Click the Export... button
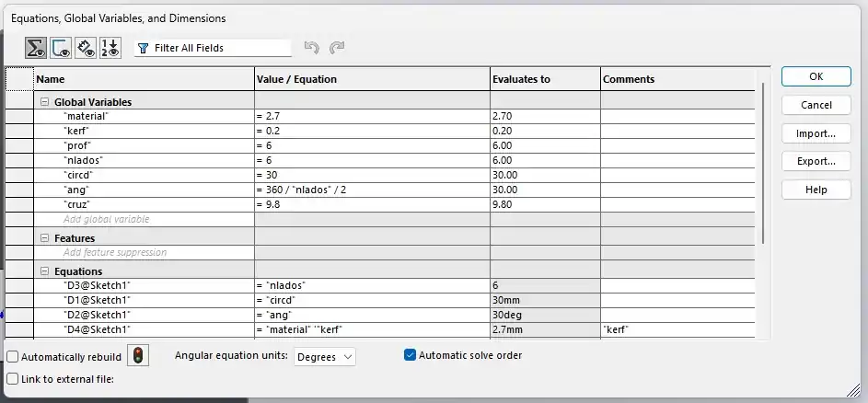The width and height of the screenshot is (868, 403). pos(816,162)
